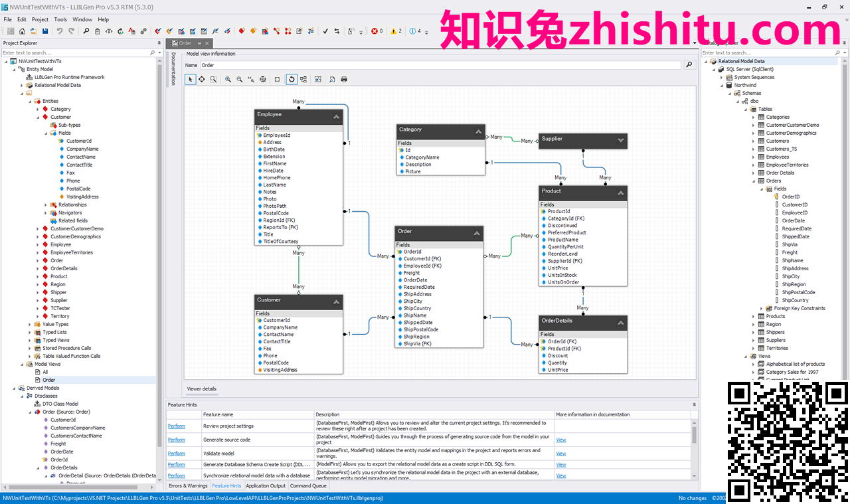Toggle the rotate refresh button in model view

coord(292,79)
